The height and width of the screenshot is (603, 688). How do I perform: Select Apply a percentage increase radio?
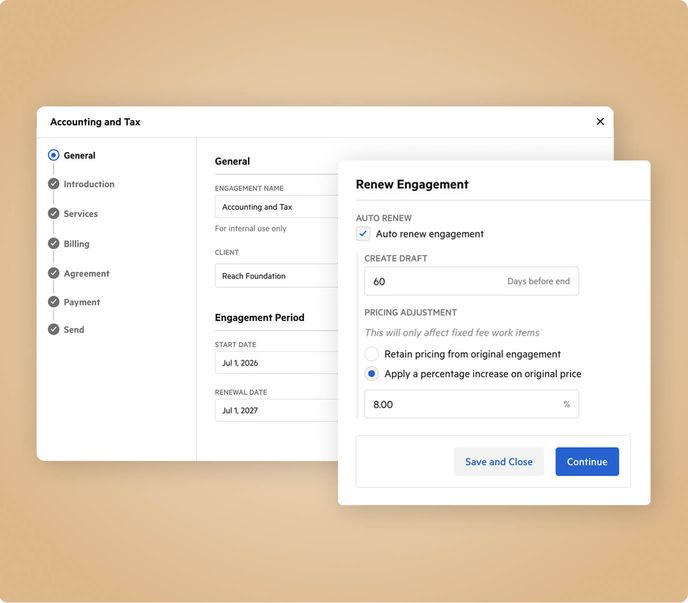(372, 373)
